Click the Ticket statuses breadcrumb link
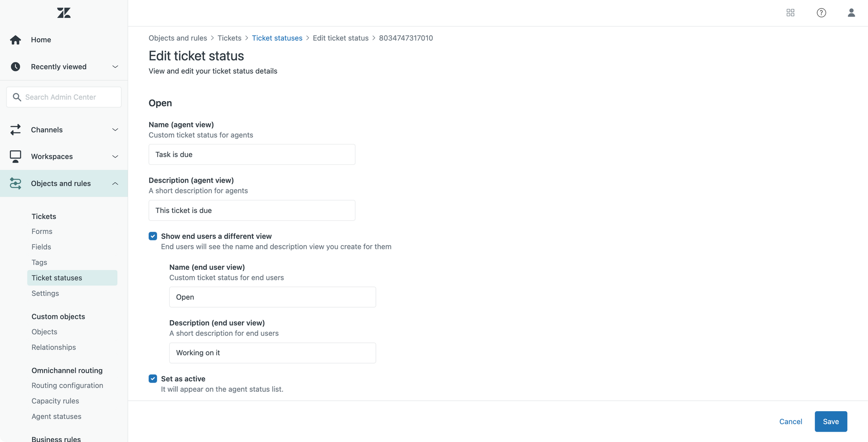 click(x=277, y=38)
